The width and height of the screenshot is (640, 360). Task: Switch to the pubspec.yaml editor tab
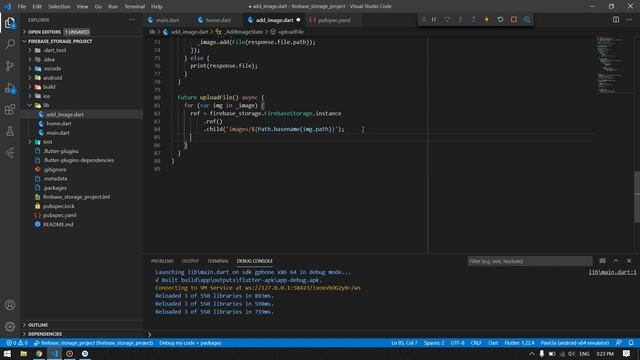tap(334, 20)
